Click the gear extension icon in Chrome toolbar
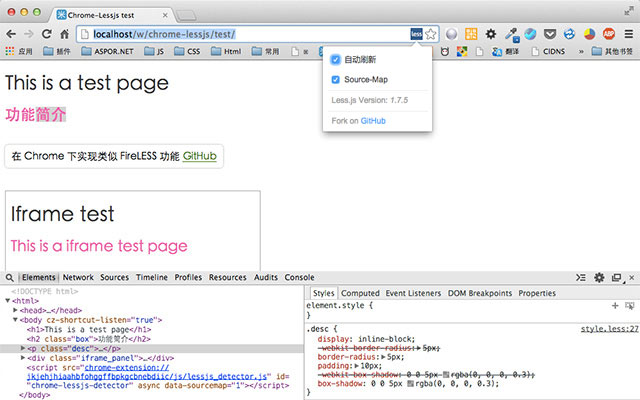This screenshot has height=400, width=640. tap(491, 34)
